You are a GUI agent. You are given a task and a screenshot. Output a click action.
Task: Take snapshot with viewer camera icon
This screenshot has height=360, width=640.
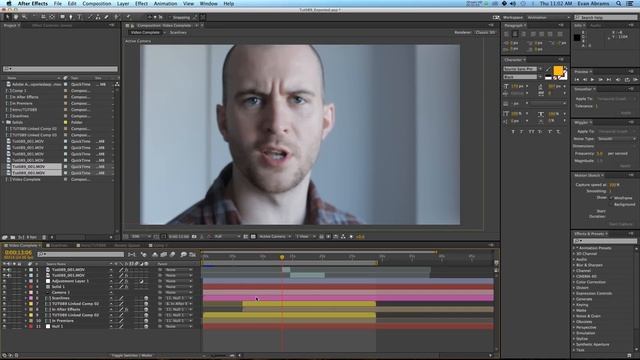194,236
